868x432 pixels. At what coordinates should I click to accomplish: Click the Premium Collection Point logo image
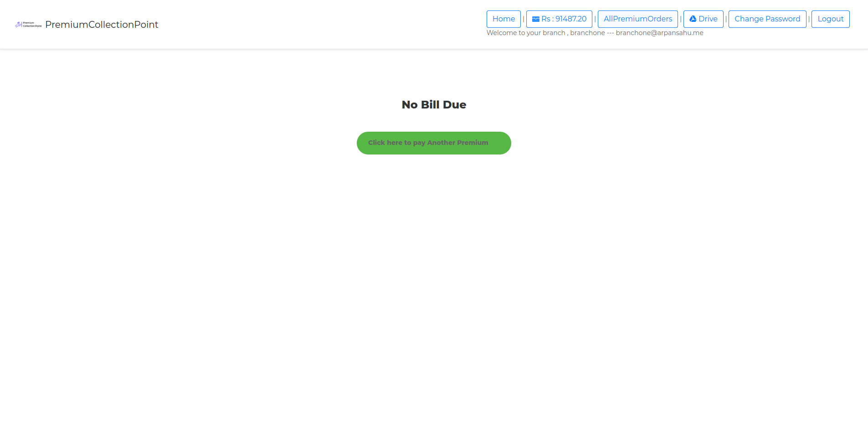(28, 25)
